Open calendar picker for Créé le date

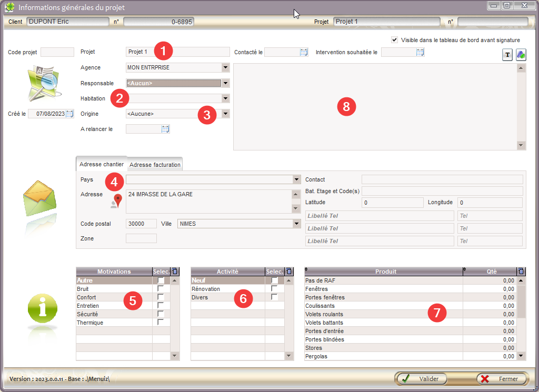coord(70,114)
